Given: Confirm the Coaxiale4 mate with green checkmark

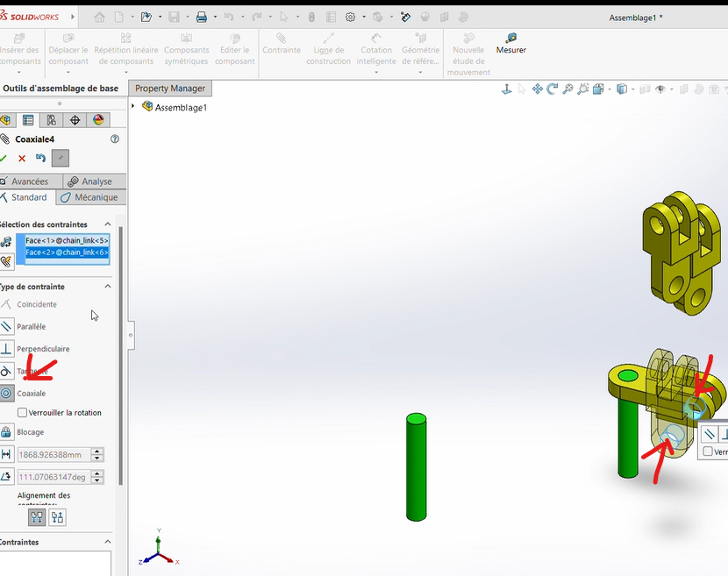Looking at the screenshot, I should point(4,159).
